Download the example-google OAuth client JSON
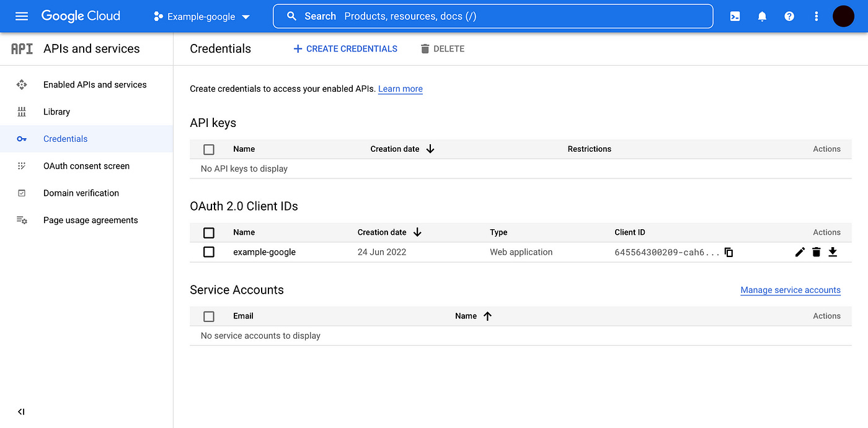 point(833,252)
